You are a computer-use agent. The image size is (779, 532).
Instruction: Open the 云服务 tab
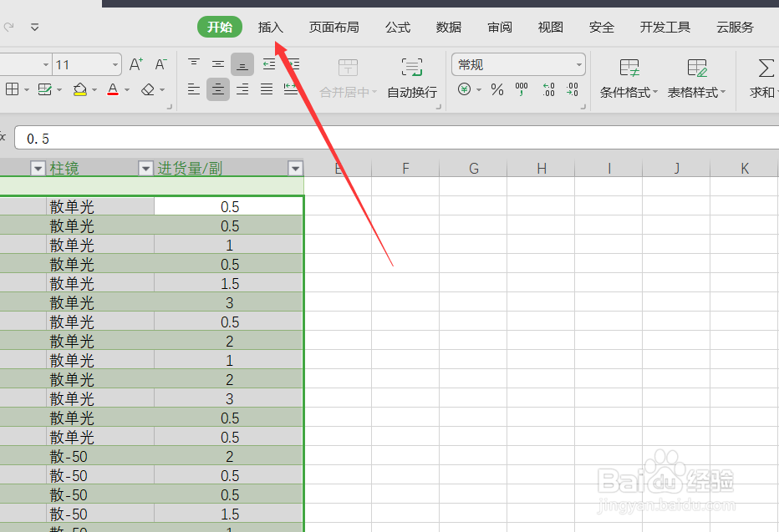tap(735, 28)
